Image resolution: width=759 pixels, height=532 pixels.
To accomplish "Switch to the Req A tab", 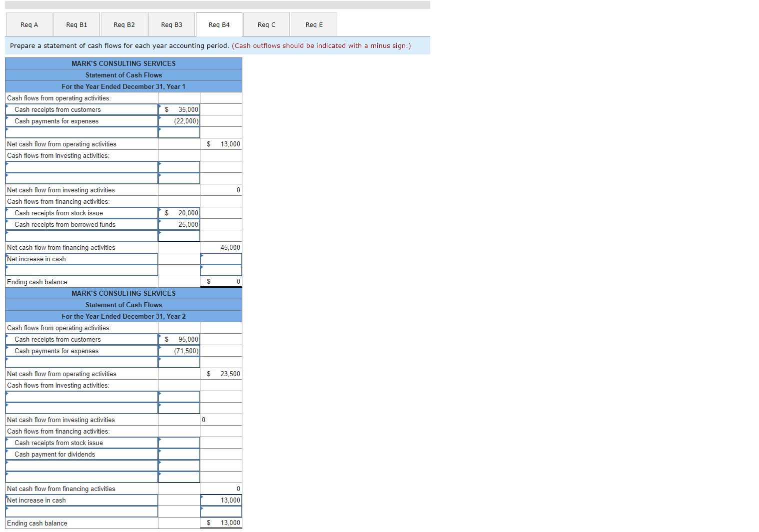I will [x=28, y=24].
